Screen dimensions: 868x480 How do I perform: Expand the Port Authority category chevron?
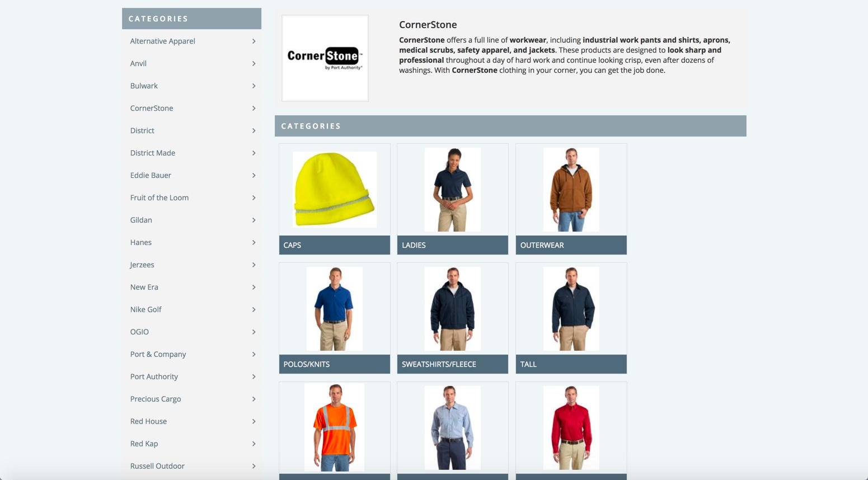pyautogui.click(x=254, y=377)
